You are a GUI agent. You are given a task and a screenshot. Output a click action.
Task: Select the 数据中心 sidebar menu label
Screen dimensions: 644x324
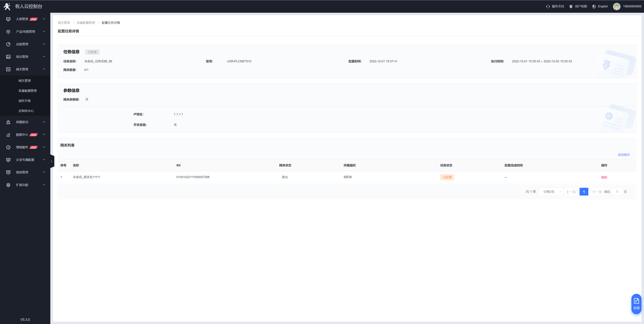(x=22, y=135)
